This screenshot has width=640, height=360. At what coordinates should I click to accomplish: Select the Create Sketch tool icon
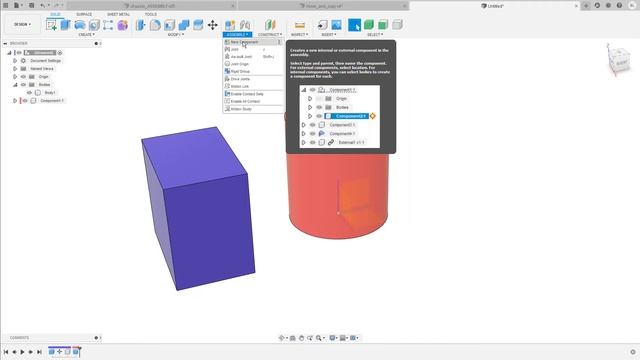[51, 25]
